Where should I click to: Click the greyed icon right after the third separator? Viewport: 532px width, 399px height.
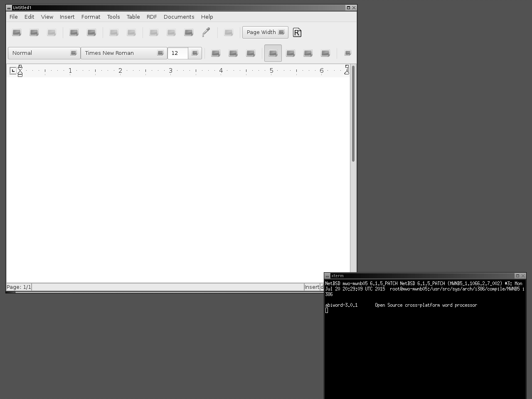pos(154,32)
